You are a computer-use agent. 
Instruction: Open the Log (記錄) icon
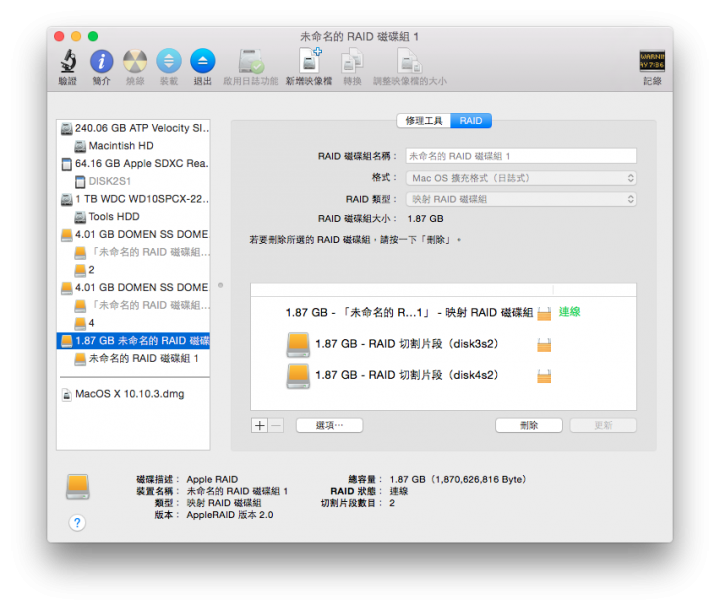pyautogui.click(x=652, y=62)
